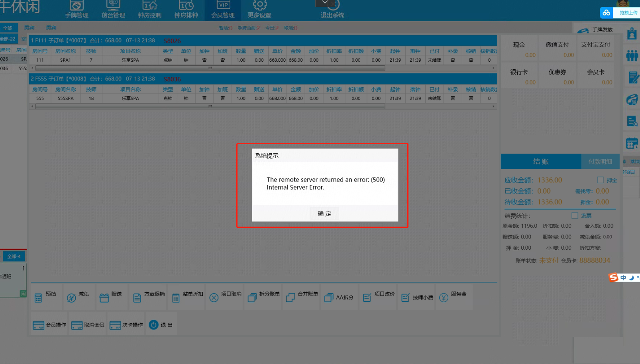Open 手牌管理 from the top toolbar

click(x=77, y=10)
